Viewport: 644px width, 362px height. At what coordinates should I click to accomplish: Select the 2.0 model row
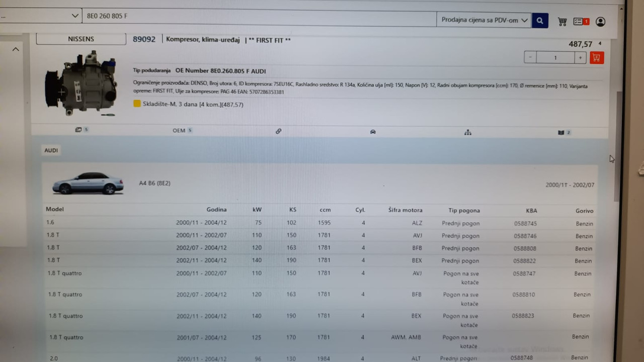click(319, 358)
